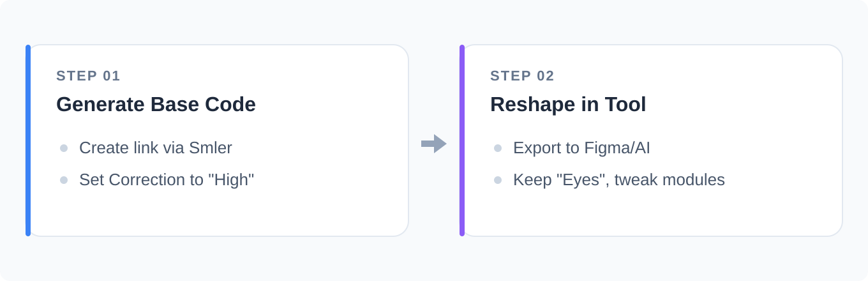Click the blue accent bar on Step 01
This screenshot has width=868, height=281.
[x=28, y=140]
